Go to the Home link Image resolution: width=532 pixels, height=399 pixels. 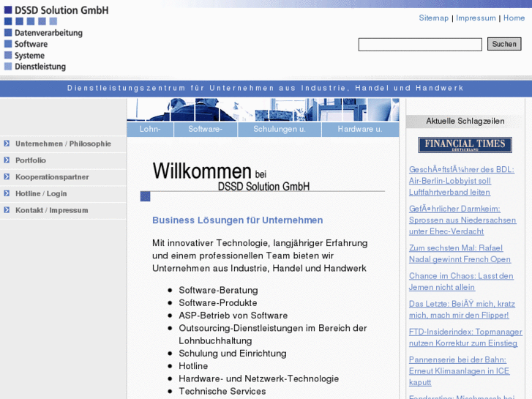pyautogui.click(x=514, y=18)
